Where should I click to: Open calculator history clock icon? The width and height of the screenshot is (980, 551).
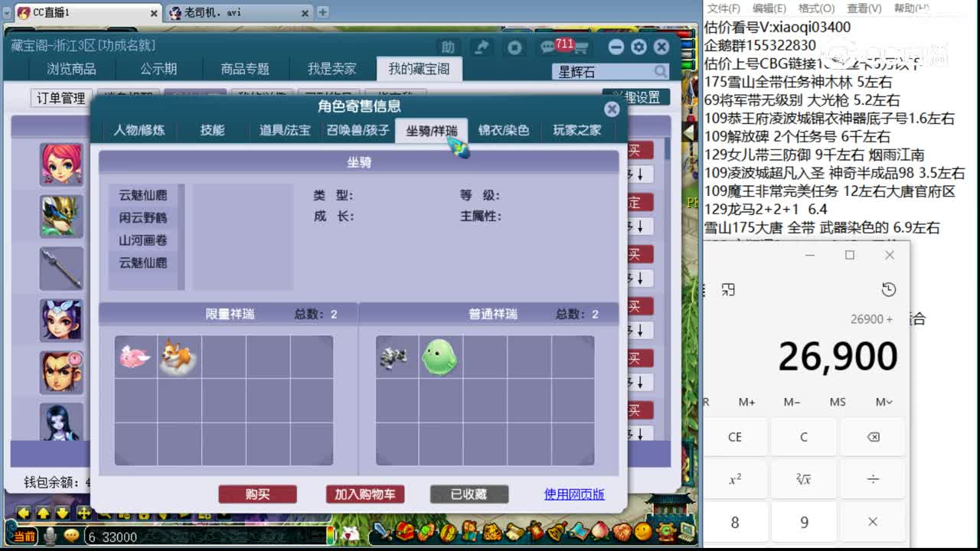pyautogui.click(x=888, y=289)
